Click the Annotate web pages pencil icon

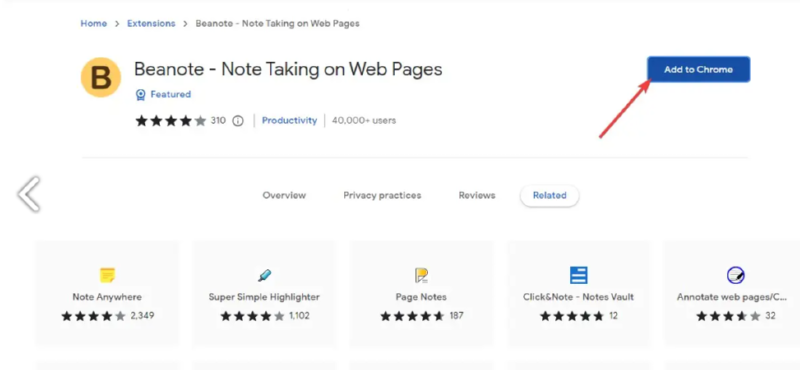[x=735, y=276]
